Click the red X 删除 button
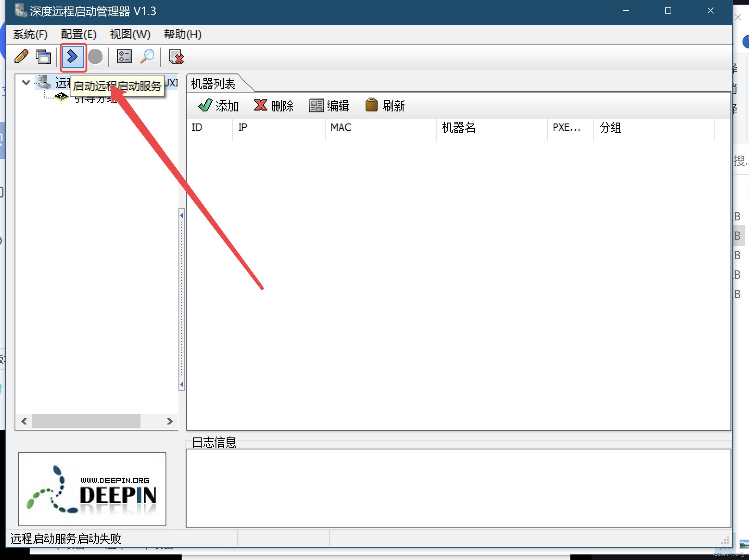The width and height of the screenshot is (749, 560). click(274, 106)
